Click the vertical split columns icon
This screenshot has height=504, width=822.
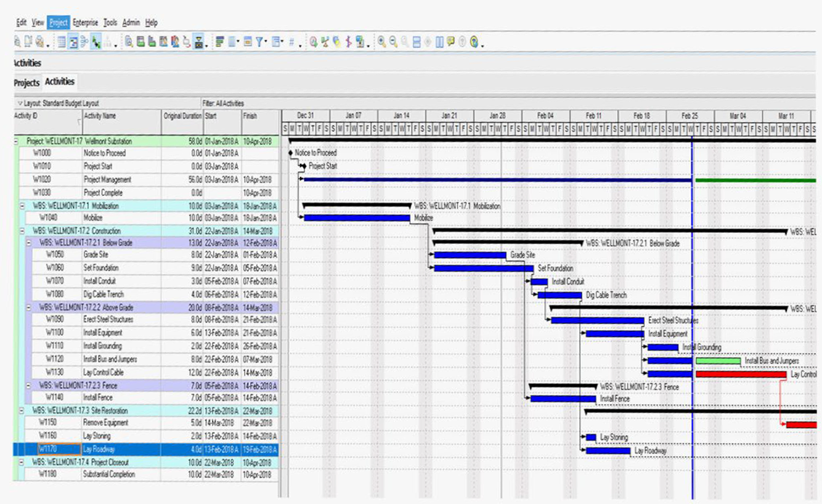click(x=439, y=43)
